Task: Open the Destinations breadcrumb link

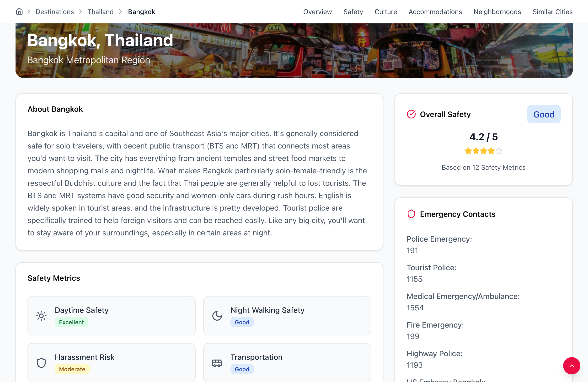Action: 55,12
